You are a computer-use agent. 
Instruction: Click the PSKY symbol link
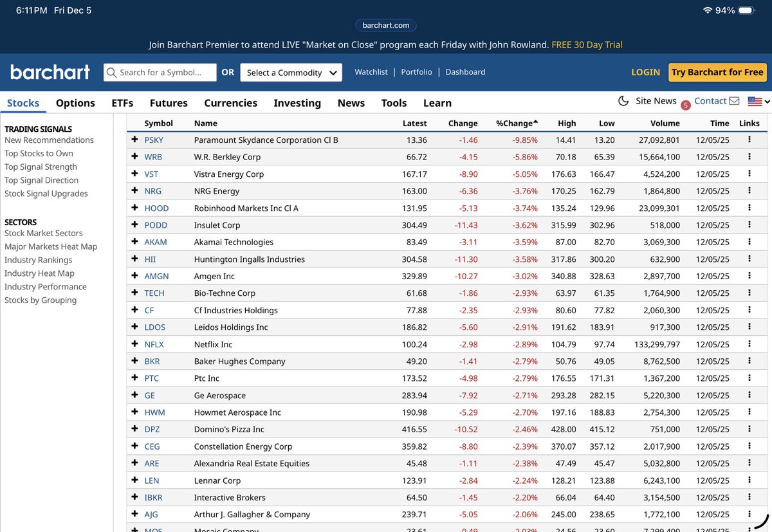[x=154, y=140]
